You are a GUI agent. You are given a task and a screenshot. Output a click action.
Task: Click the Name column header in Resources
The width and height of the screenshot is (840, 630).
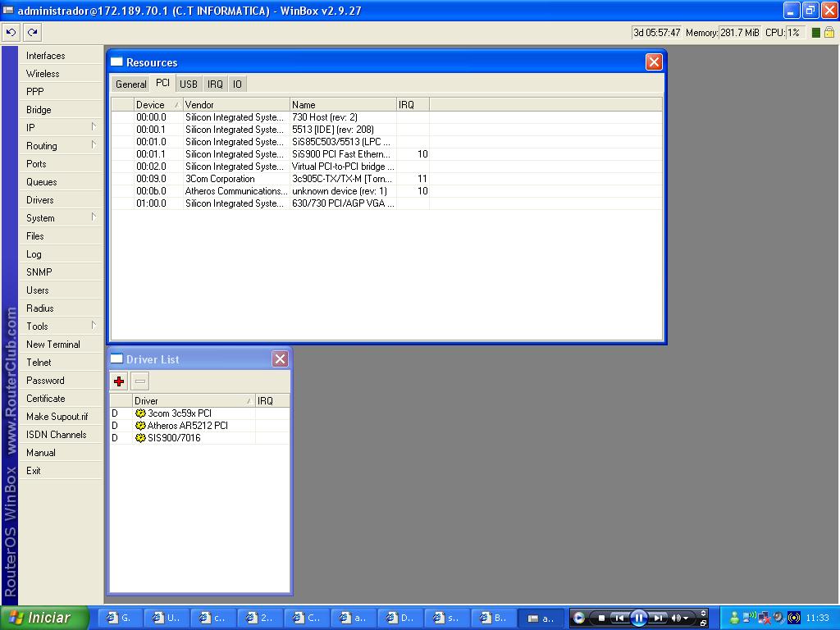343,104
